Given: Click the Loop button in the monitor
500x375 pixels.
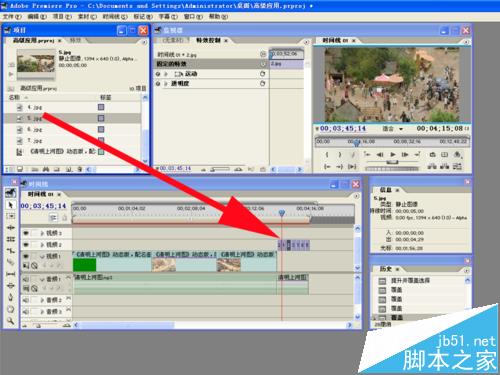Looking at the screenshot, I should [432, 154].
